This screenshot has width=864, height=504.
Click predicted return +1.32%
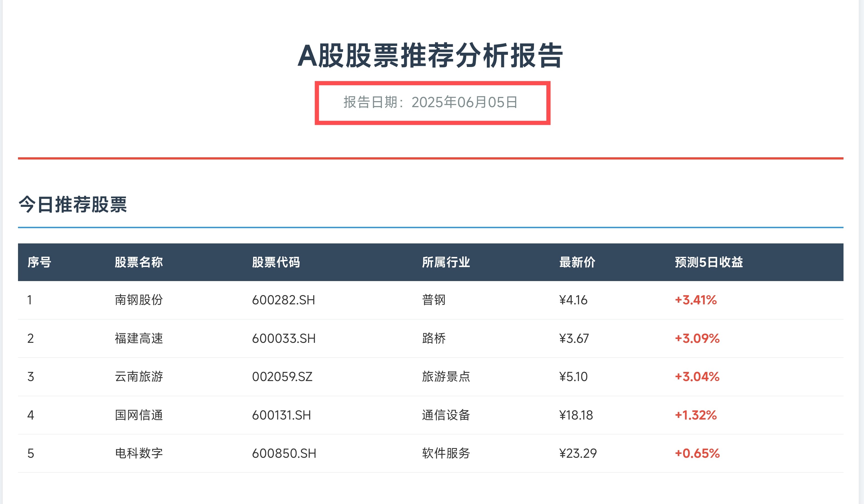696,415
